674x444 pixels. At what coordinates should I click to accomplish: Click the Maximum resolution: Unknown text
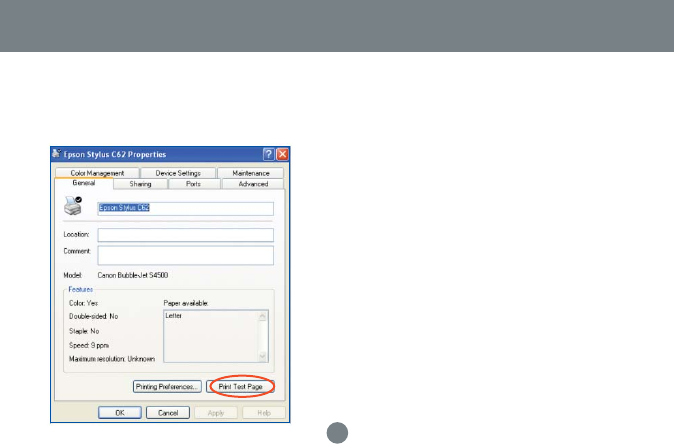click(112, 359)
